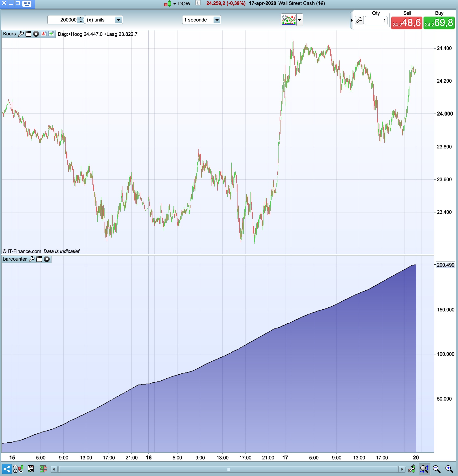Image resolution: width=458 pixels, height=476 pixels.
Task: Click the red Sell price button
Action: [x=407, y=23]
